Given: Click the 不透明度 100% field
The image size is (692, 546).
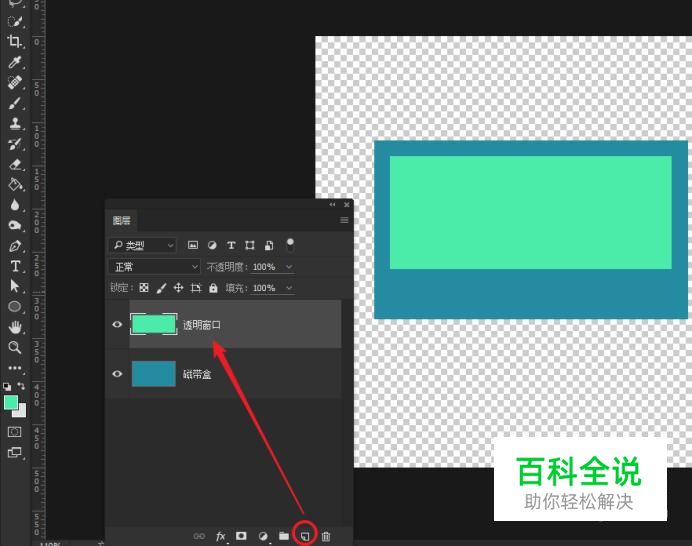Looking at the screenshot, I should point(266,267).
